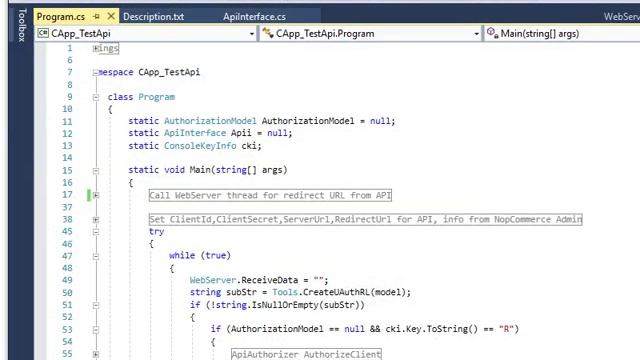Open the Toolbox side panel
Viewport: 640px width, 360px height.
tap(22, 25)
